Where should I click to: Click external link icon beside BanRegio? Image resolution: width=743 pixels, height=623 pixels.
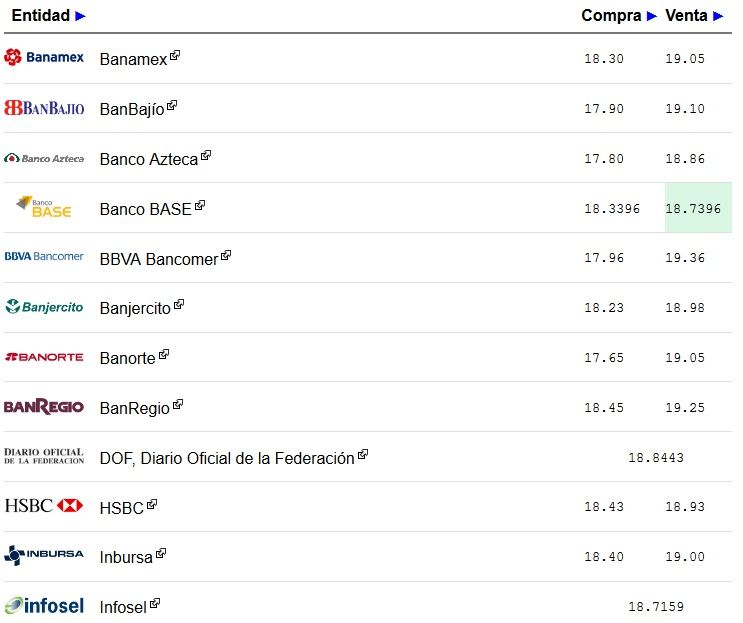[178, 404]
